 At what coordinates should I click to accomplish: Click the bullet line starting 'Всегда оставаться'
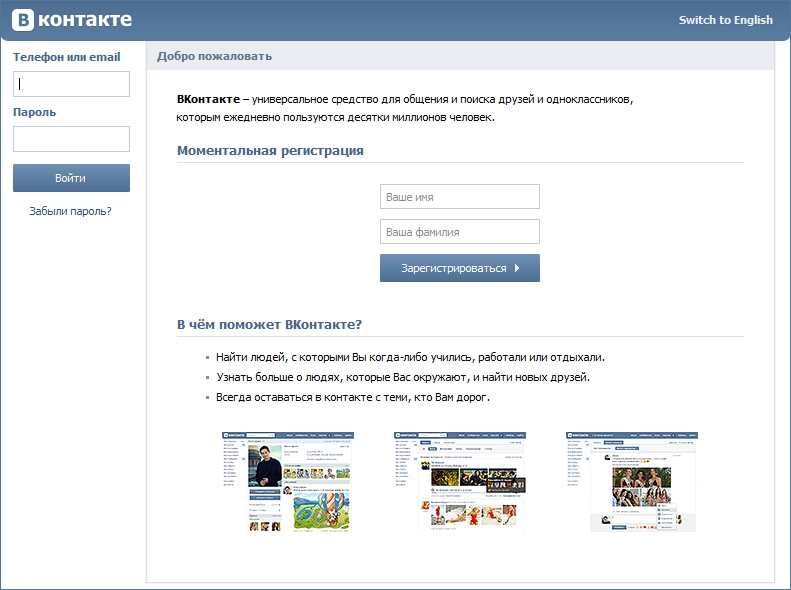[x=352, y=397]
